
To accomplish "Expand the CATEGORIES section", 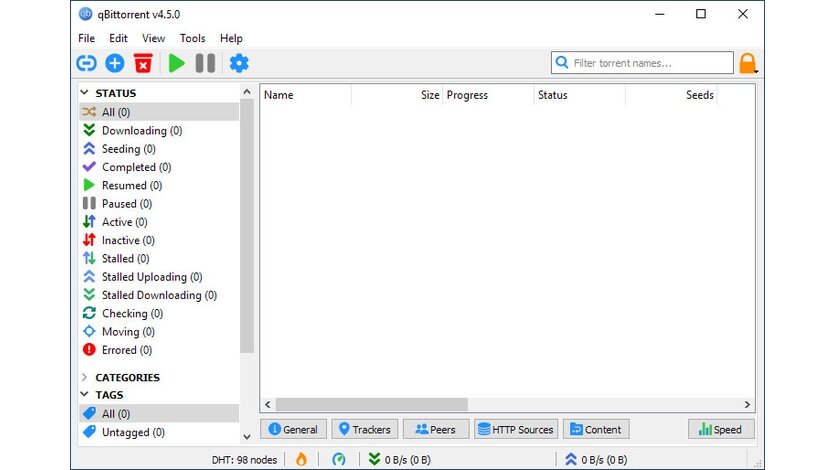I will pos(84,377).
